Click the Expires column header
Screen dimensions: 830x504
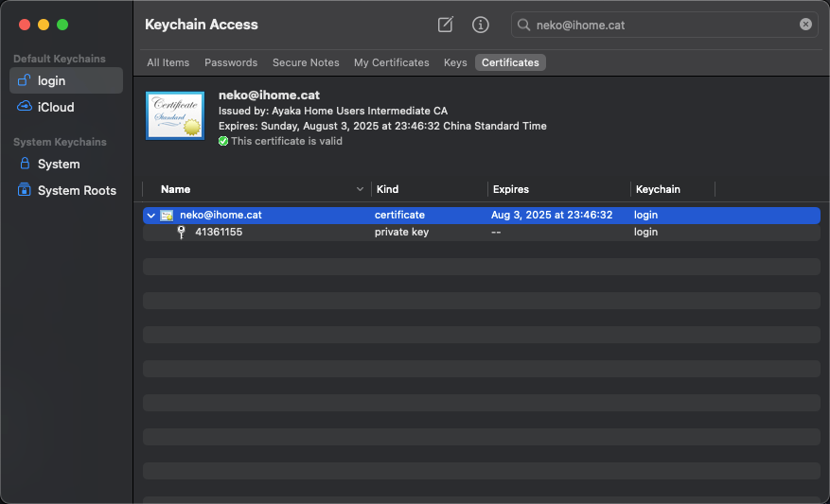511,189
